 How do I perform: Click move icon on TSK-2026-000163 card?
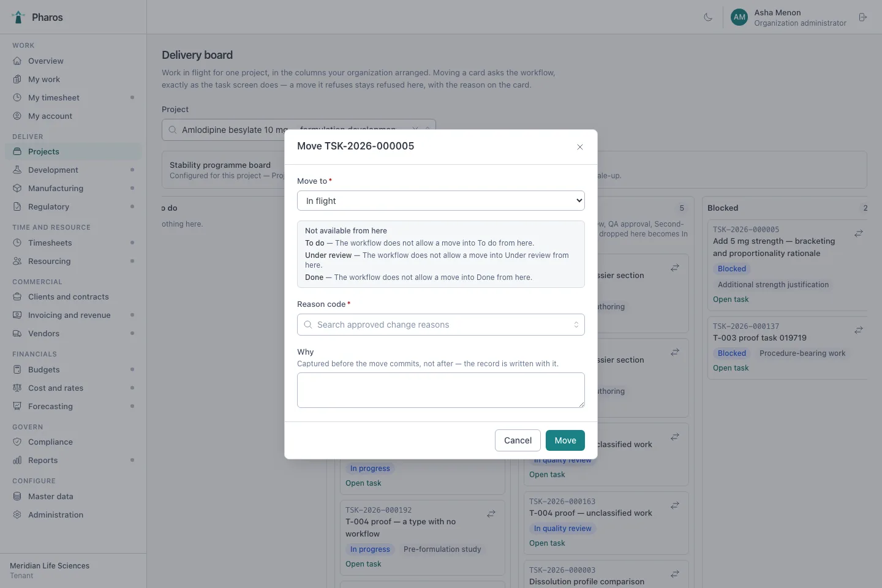675,505
